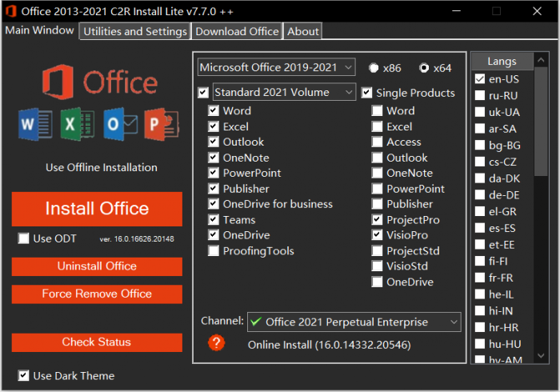This screenshot has width=560, height=392.
Task: Check the VisioStd checkbox
Action: tap(377, 266)
